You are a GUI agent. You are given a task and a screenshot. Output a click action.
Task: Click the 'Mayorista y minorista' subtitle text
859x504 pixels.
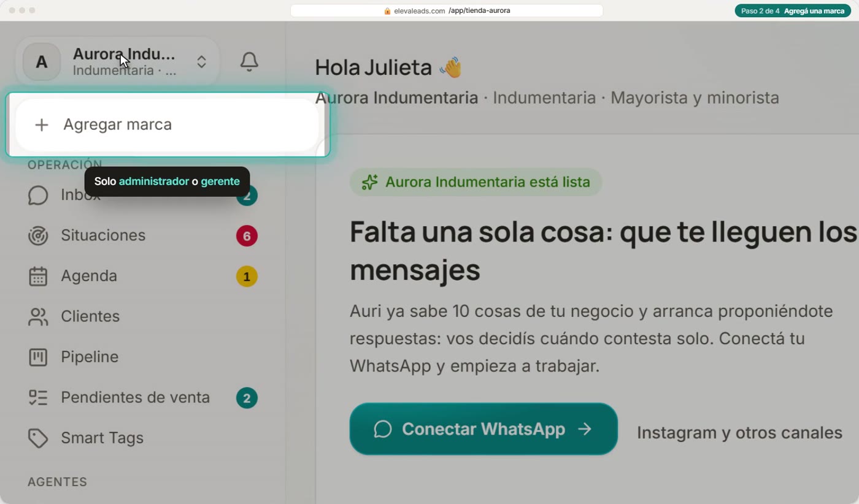click(x=695, y=97)
